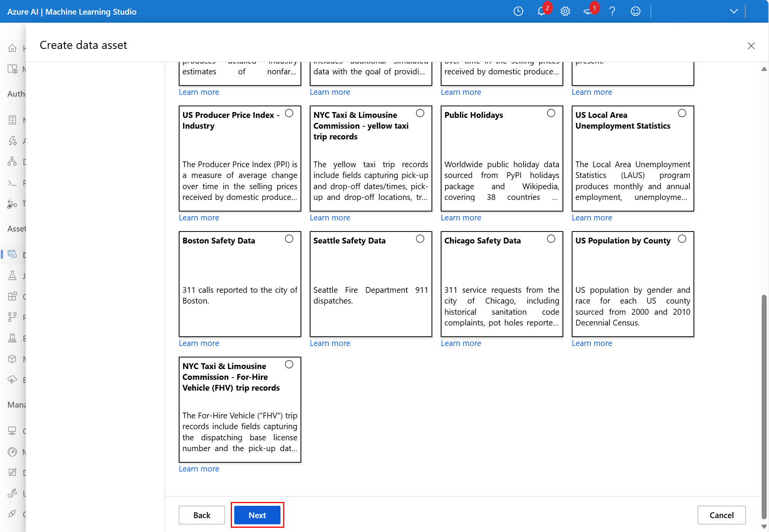Open the Compute icon under Manage
The height and width of the screenshot is (532, 769).
click(x=12, y=431)
